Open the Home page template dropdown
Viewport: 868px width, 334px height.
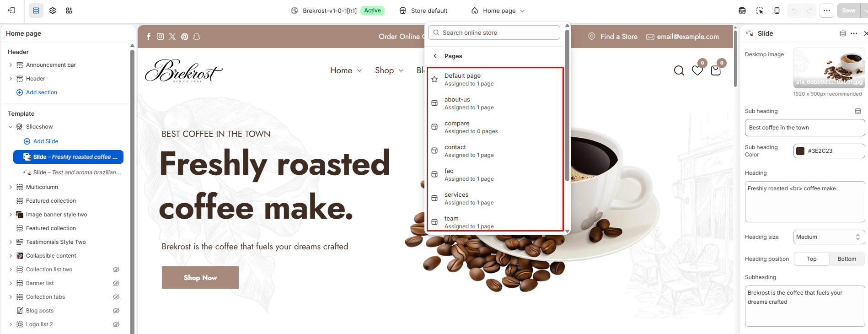498,11
